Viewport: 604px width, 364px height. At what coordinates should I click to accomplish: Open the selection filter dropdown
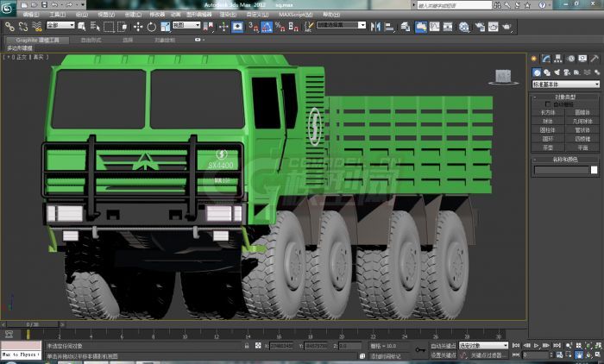tap(60, 25)
